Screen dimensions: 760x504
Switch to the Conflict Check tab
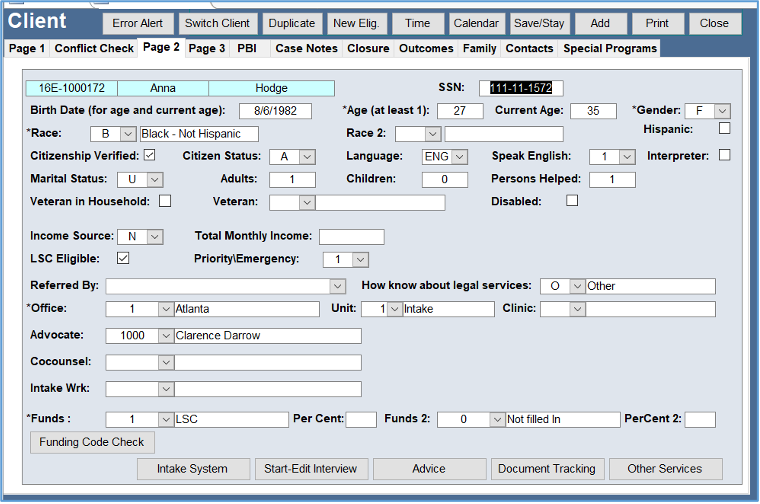tap(94, 48)
